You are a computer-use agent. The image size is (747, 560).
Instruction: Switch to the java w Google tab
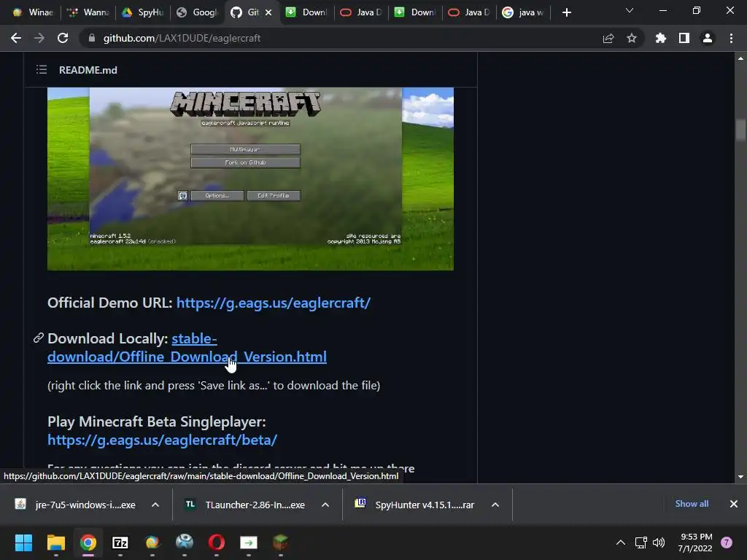click(524, 12)
